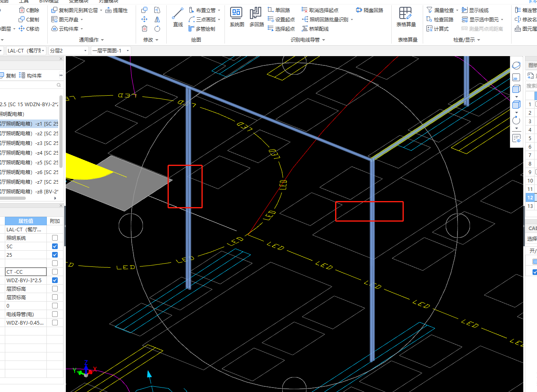Expand the 修改 group menu

click(151, 40)
